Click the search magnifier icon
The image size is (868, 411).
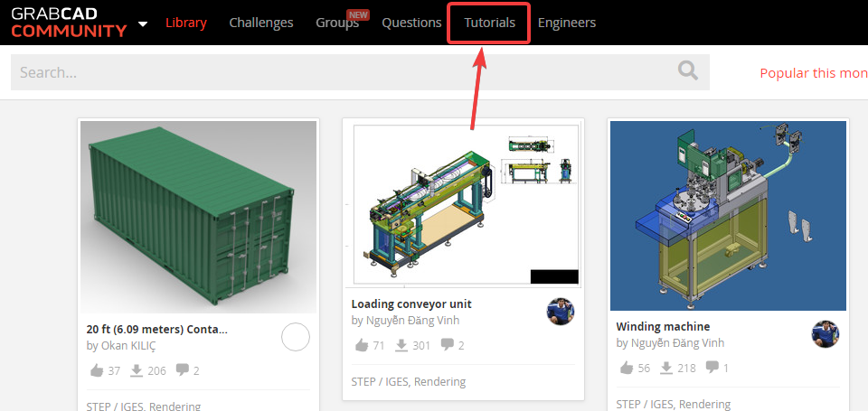688,71
